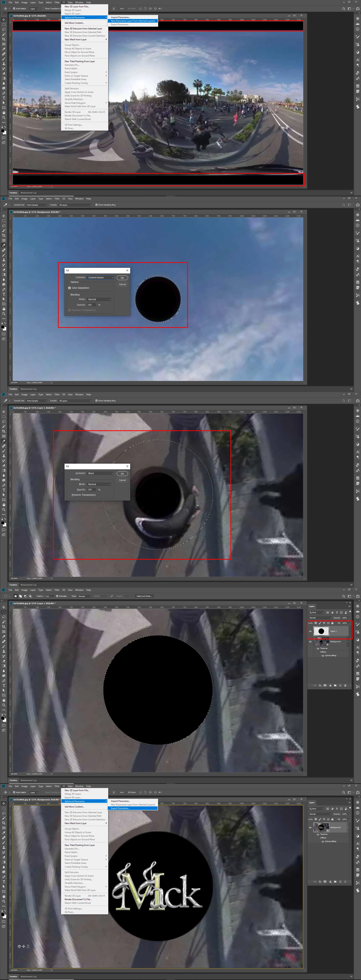Choose Add to selection mode in marquee options

(x=20, y=596)
